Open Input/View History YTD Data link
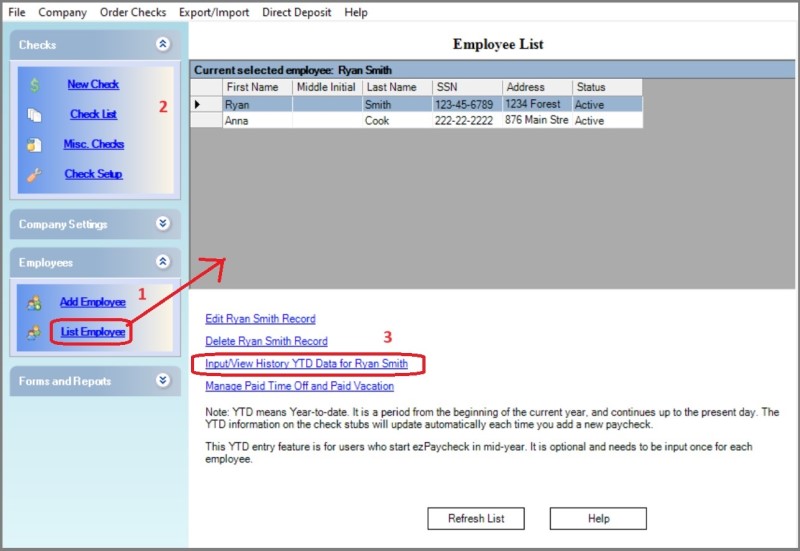This screenshot has height=551, width=800. [306, 364]
